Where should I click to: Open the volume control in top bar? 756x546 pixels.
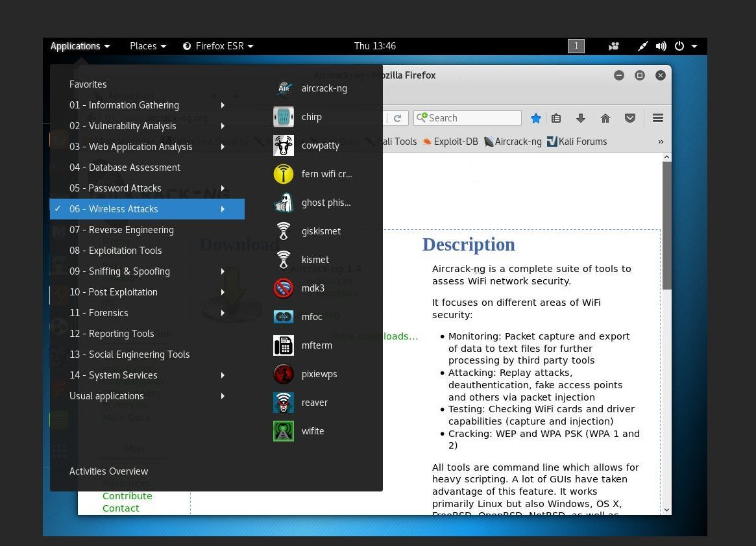[661, 46]
